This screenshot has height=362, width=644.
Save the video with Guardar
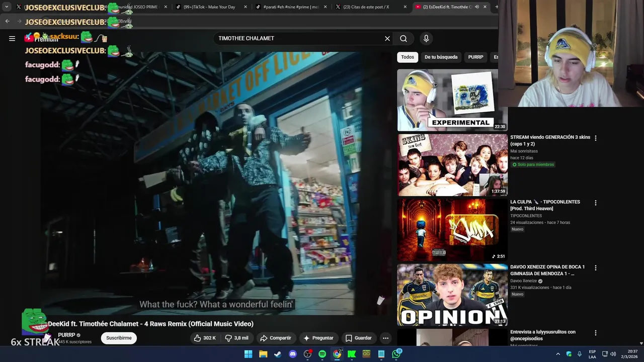[359, 338]
